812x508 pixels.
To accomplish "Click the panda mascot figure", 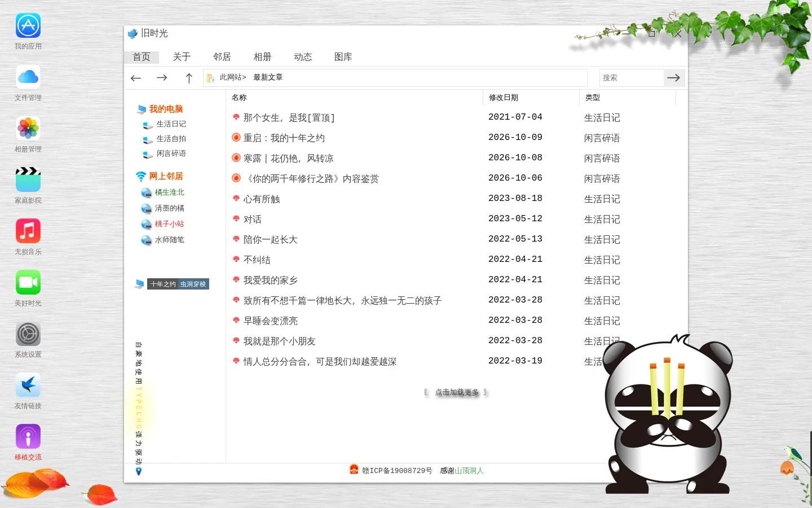I will (668, 415).
